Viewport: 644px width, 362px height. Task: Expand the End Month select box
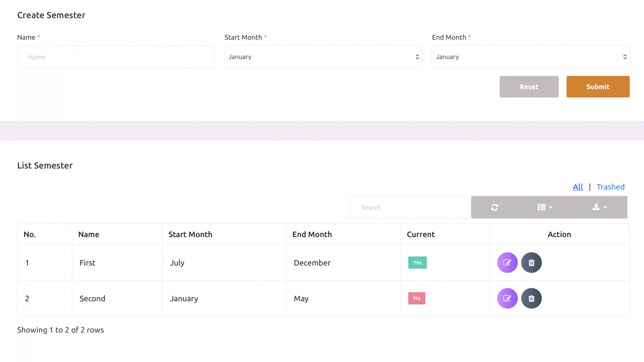pyautogui.click(x=530, y=57)
